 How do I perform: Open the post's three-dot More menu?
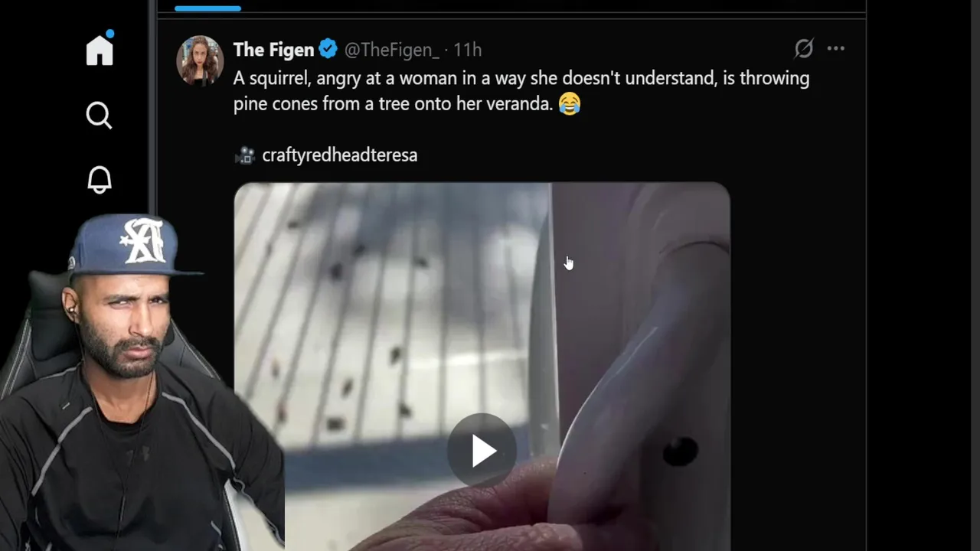pyautogui.click(x=835, y=49)
